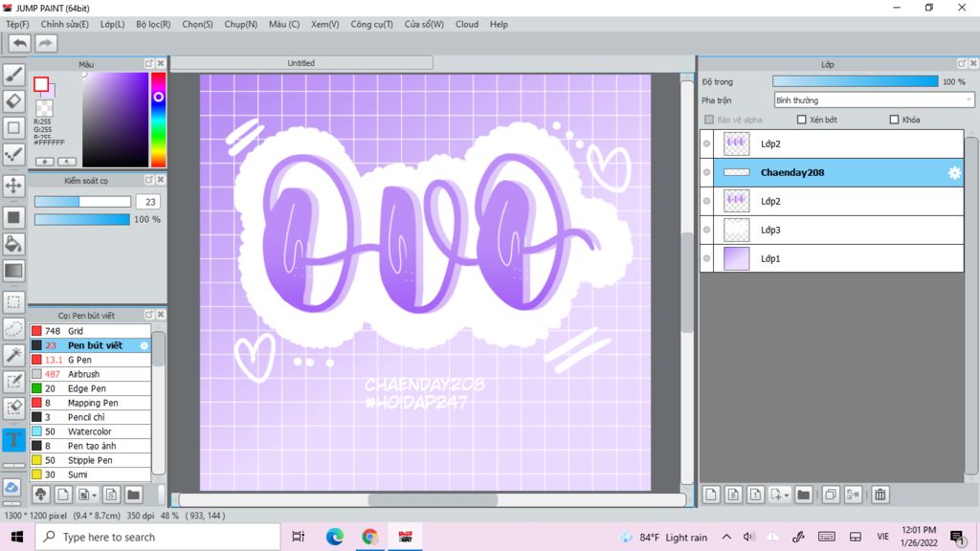Open the Công cụ(T) menu
This screenshot has width=980, height=551.
coord(372,24)
